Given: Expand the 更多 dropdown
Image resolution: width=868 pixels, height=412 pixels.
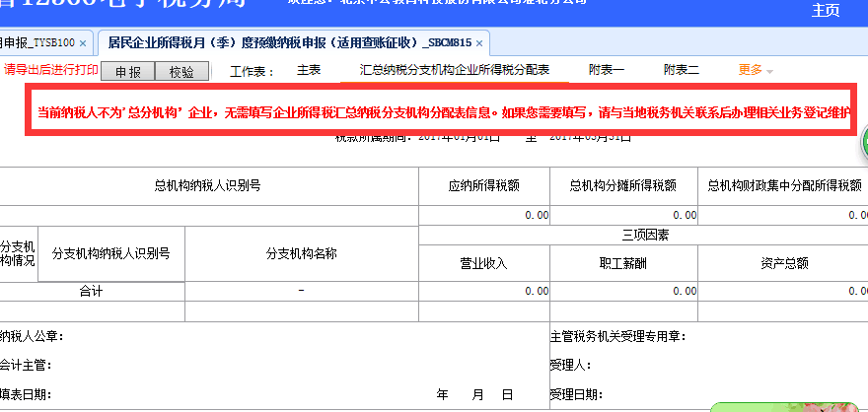Looking at the screenshot, I should coord(755,71).
